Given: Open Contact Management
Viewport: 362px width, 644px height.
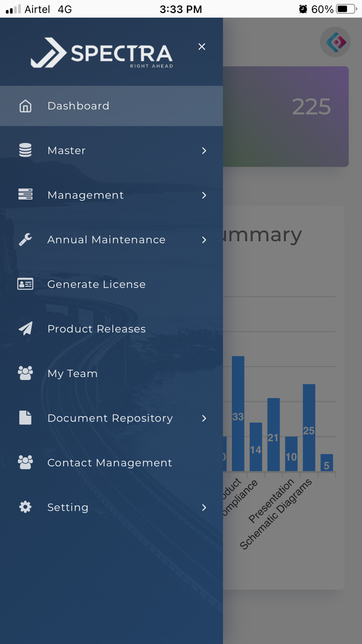Looking at the screenshot, I should click(x=111, y=463).
